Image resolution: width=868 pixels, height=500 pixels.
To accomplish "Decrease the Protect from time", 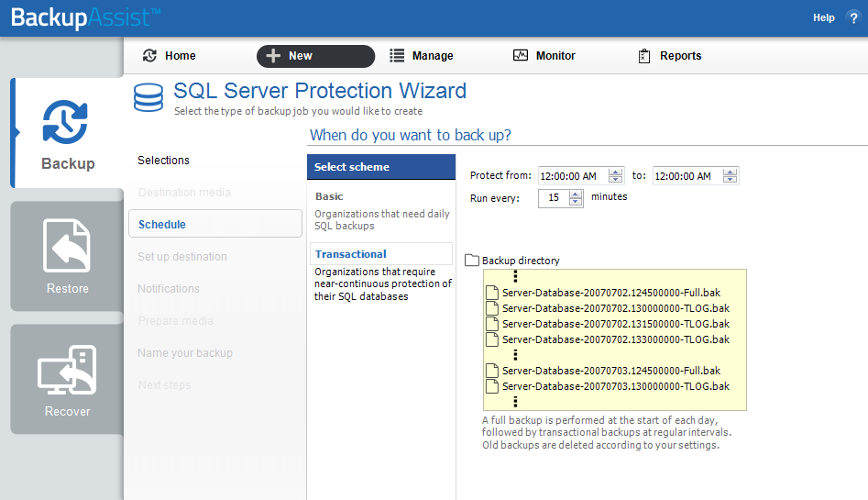I will click(615, 180).
